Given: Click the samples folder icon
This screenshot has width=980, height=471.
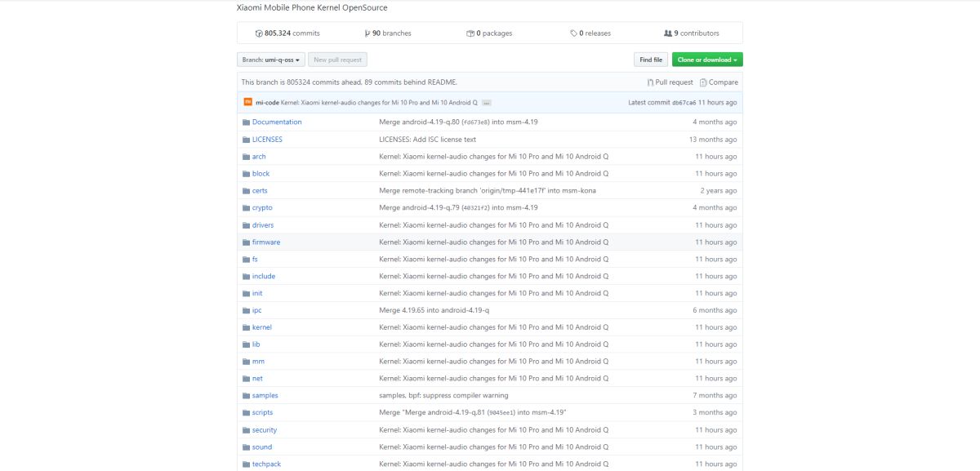Looking at the screenshot, I should (245, 397).
